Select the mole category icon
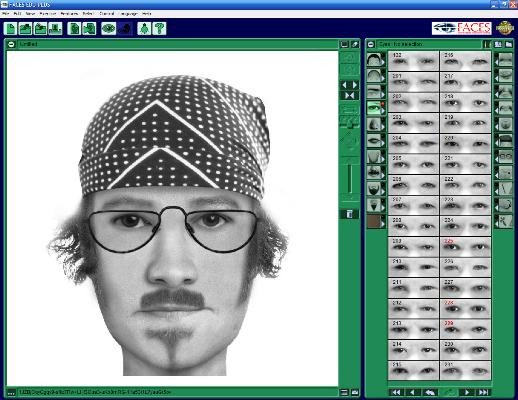 505,172
